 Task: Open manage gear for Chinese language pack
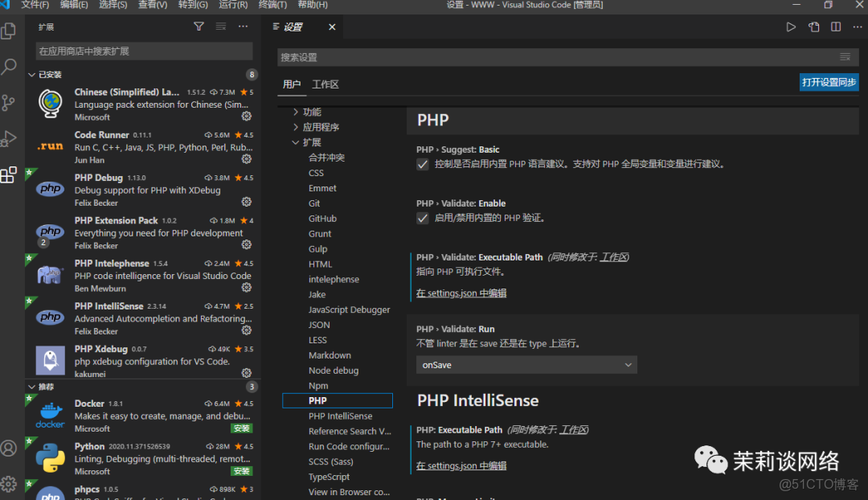tap(247, 117)
